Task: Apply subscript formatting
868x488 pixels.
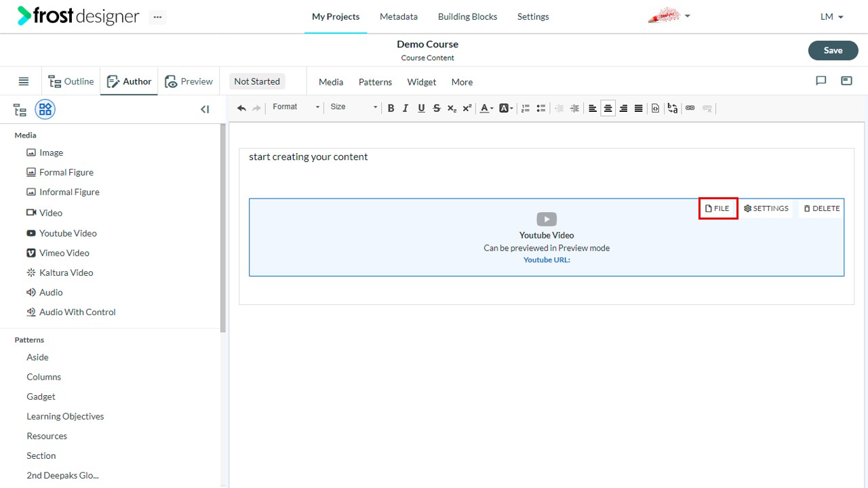Action: 452,108
